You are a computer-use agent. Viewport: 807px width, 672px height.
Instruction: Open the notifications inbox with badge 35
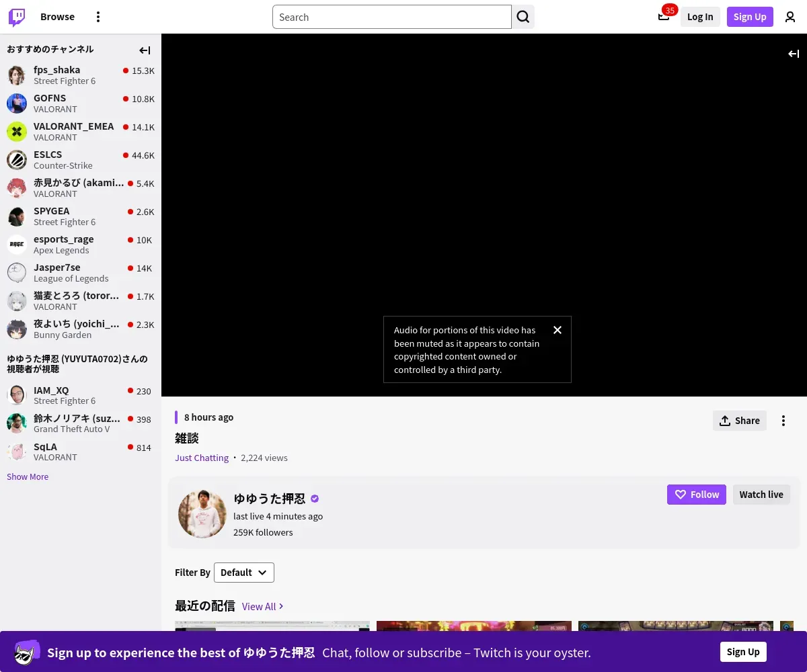point(664,17)
